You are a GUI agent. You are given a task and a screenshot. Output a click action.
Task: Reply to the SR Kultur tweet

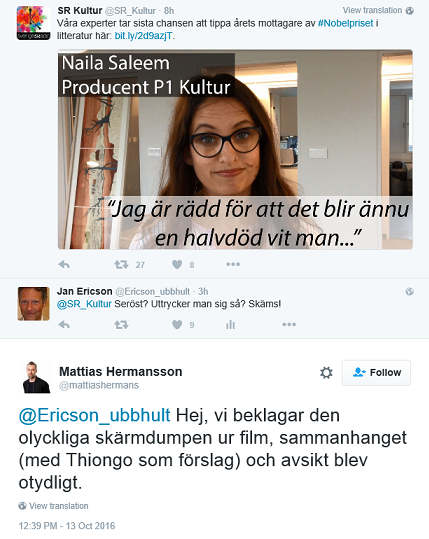click(x=64, y=264)
